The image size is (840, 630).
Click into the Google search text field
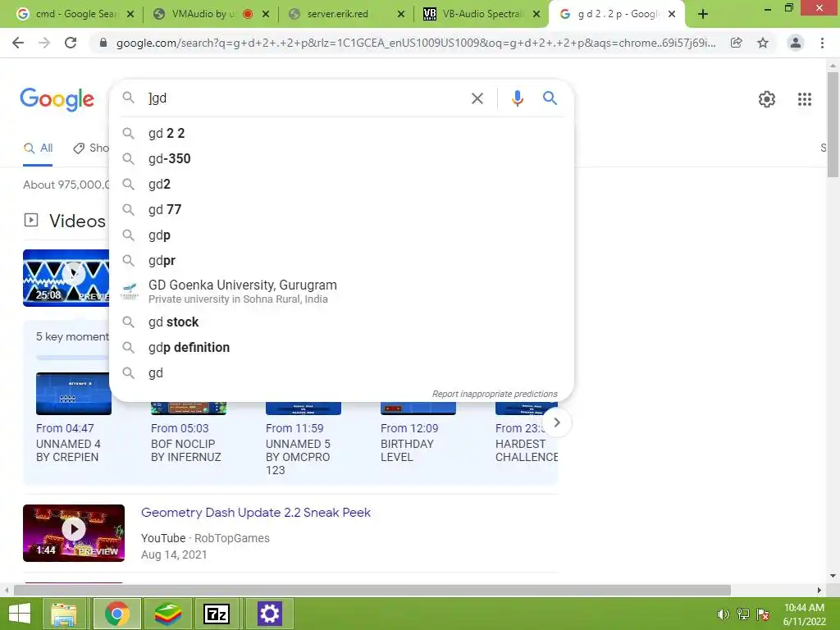pos(305,98)
